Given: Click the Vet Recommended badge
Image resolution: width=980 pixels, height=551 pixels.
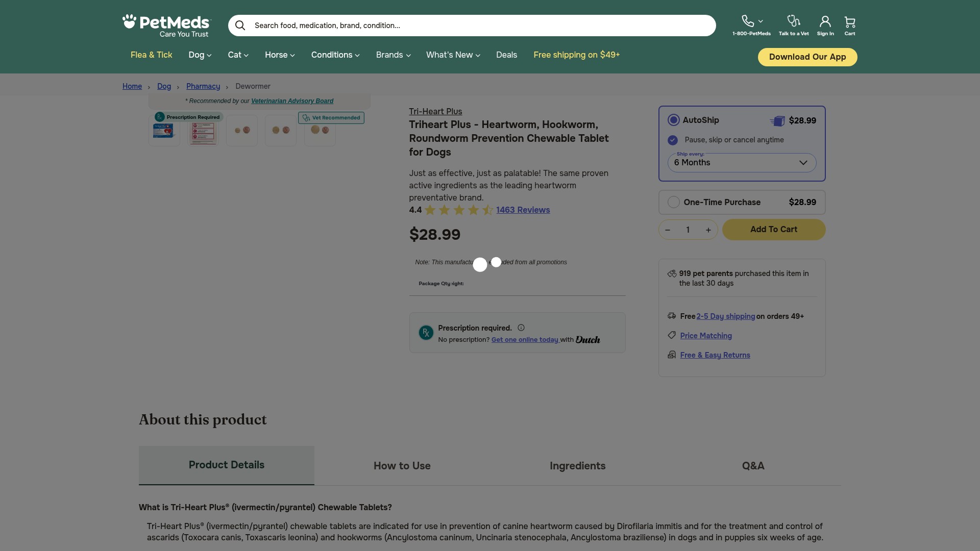Looking at the screenshot, I should (x=331, y=118).
